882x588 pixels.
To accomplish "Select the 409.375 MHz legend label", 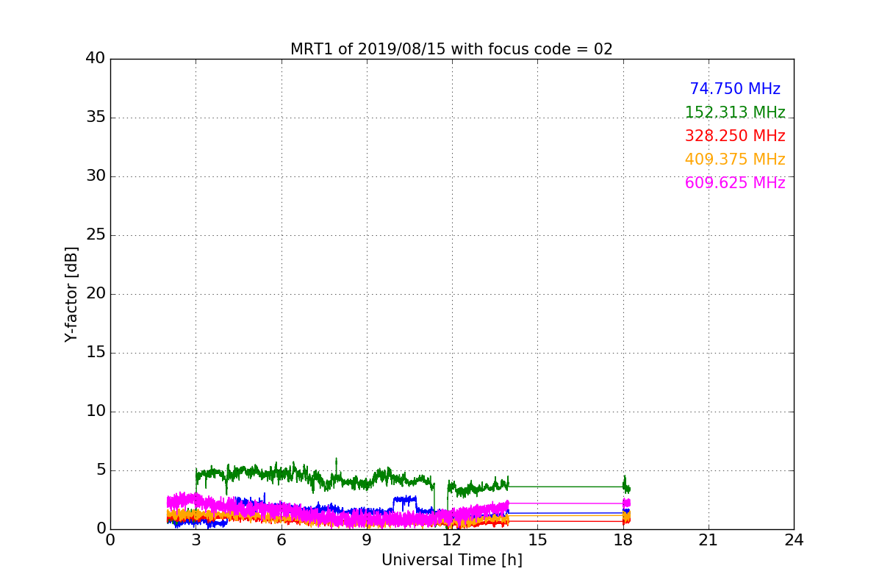I will [735, 159].
